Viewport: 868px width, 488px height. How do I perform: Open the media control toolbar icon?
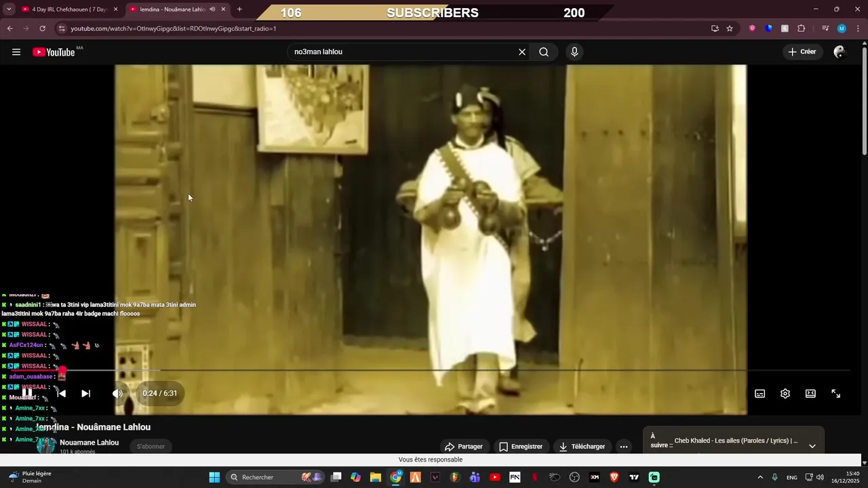click(825, 28)
